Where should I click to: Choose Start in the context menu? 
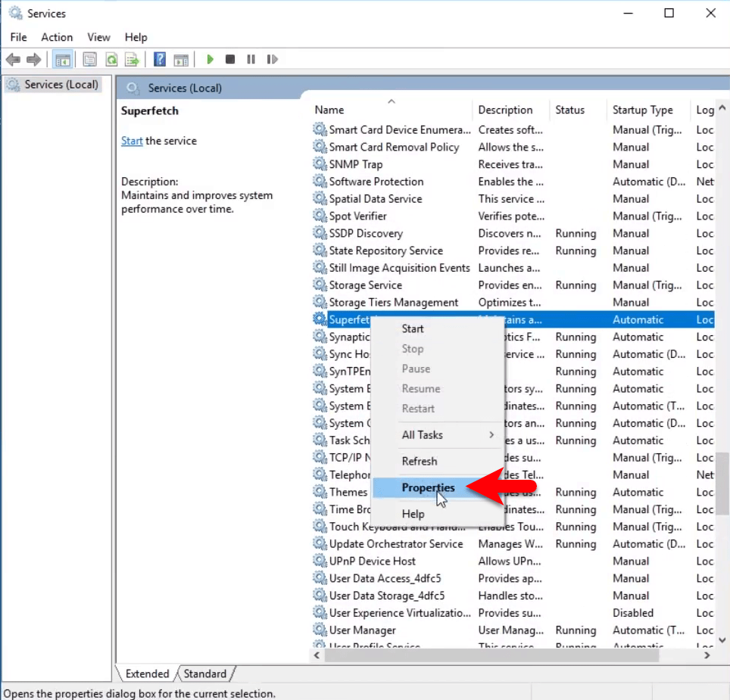pos(438,329)
